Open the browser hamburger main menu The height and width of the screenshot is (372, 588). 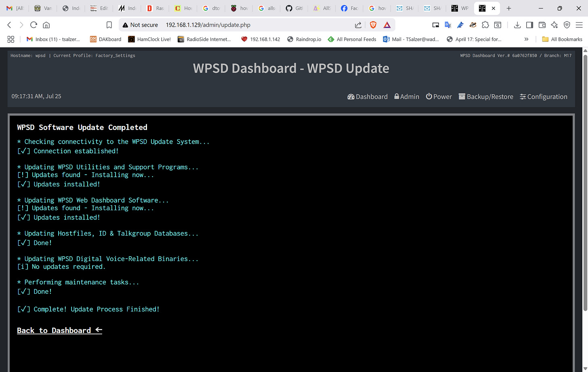coord(580,25)
